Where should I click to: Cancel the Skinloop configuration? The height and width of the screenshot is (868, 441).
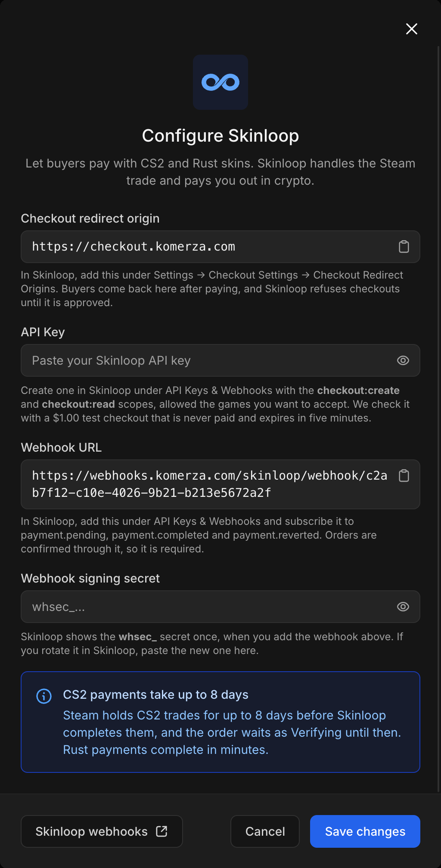pyautogui.click(x=265, y=831)
